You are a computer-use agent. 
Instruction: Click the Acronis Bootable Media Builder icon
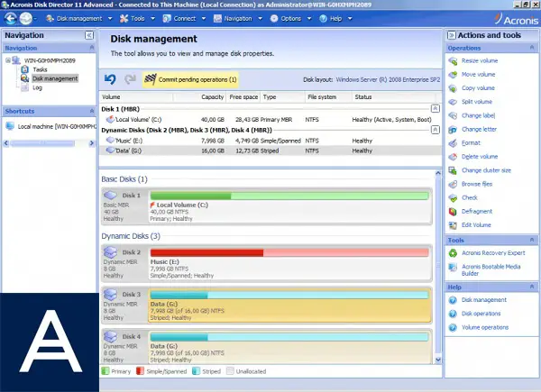point(453,268)
